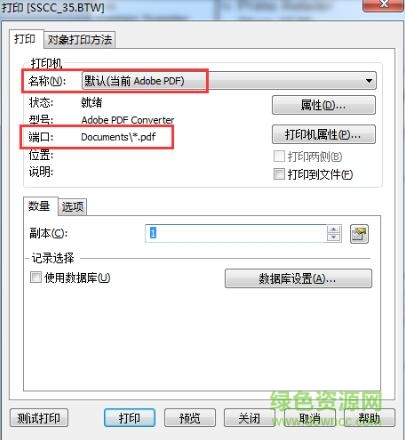Open printer 属性 settings button
405x440 pixels.
pyautogui.click(x=324, y=105)
